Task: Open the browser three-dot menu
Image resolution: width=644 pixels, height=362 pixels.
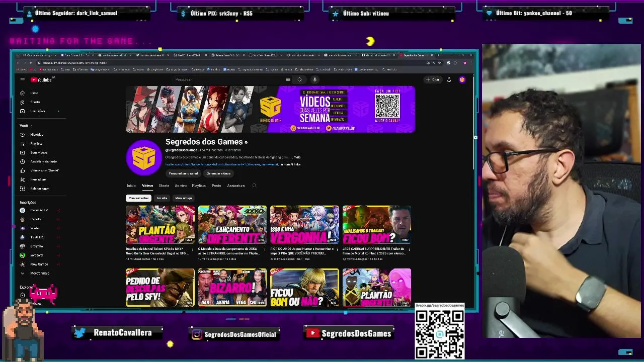Action: (471, 63)
